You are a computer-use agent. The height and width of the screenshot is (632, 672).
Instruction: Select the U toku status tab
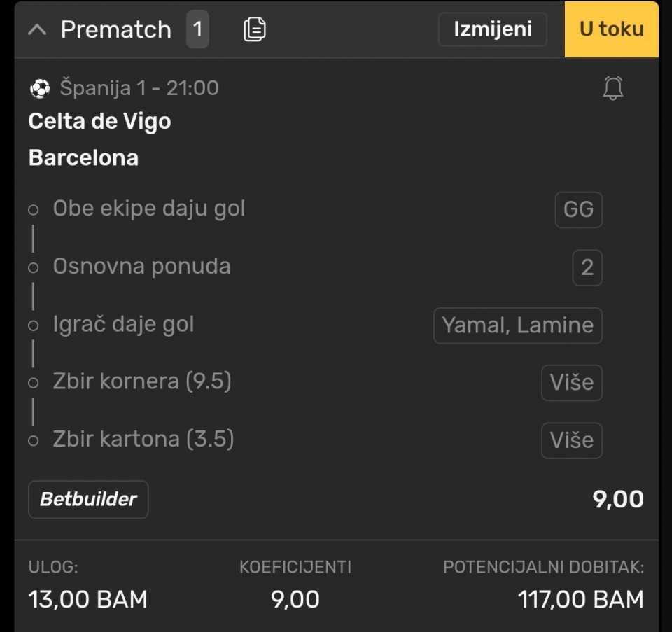tap(611, 29)
